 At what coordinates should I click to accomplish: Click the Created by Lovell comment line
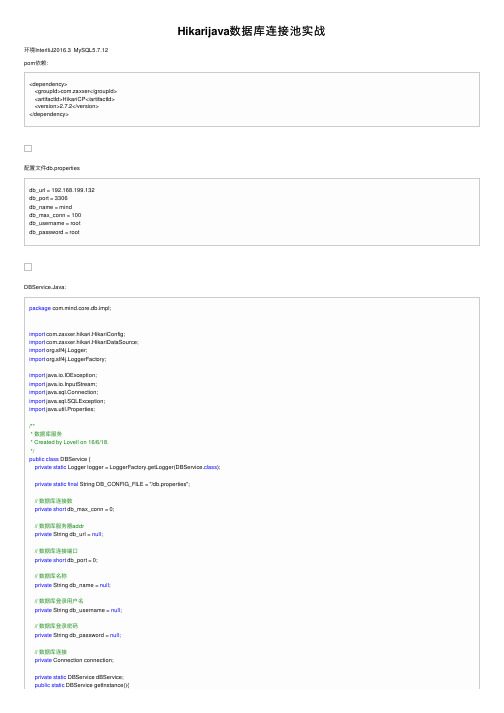click(x=70, y=442)
